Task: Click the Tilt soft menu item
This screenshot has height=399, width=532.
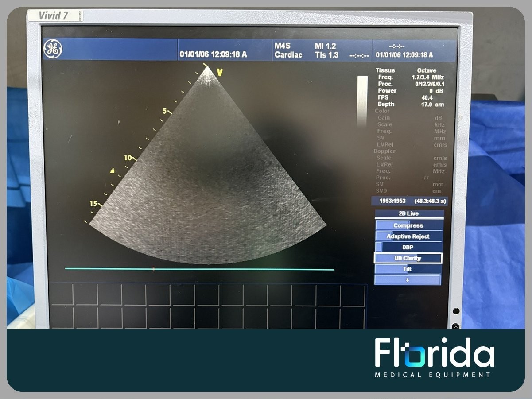Action: (408, 269)
